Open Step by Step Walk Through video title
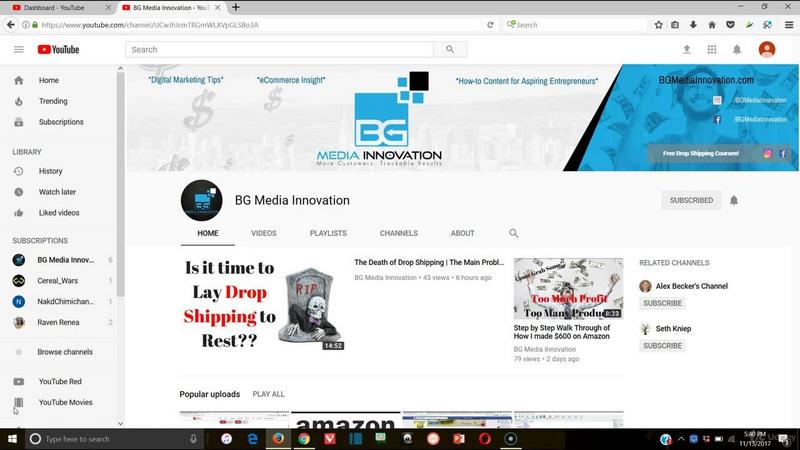Screen dimensions: 800x450 pyautogui.click(x=562, y=332)
